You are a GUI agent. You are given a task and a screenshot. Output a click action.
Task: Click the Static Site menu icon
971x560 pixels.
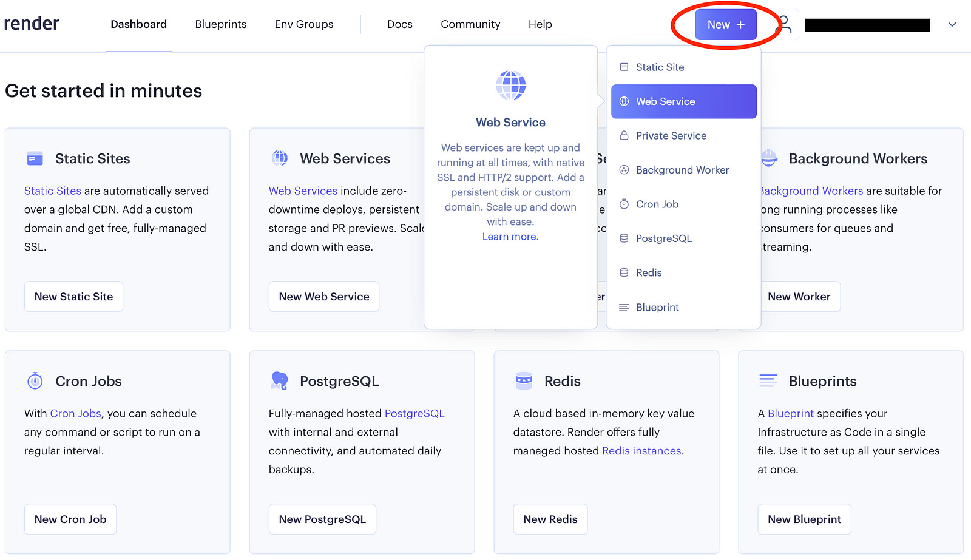(624, 67)
